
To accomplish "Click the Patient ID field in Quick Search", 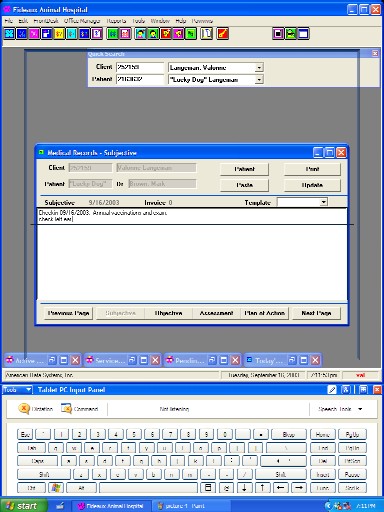I will click(x=140, y=79).
